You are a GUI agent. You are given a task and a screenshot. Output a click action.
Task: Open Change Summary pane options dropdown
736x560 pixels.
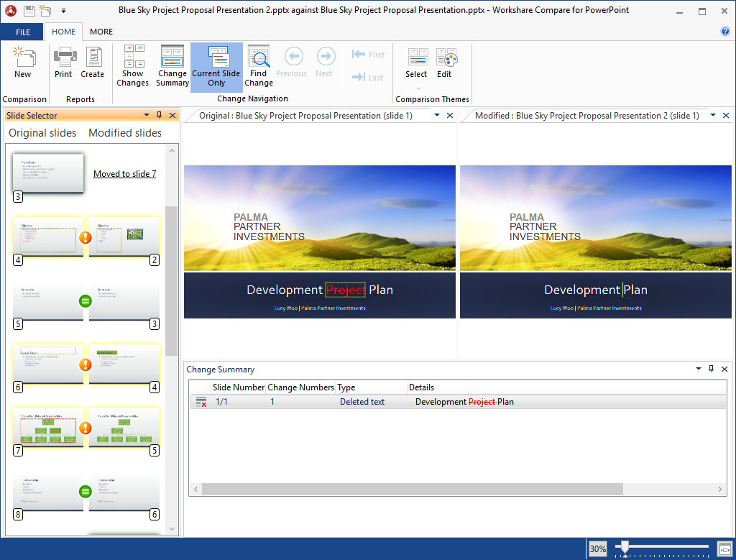699,369
